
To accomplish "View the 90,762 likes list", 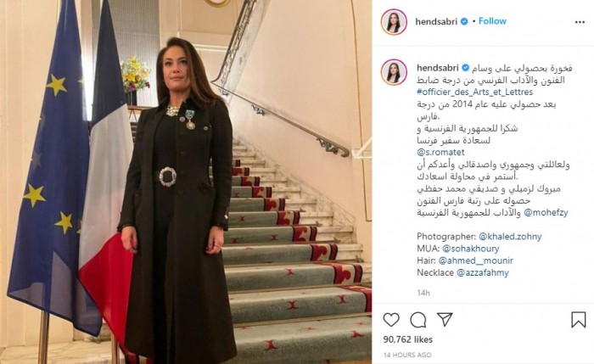I will click(407, 339).
